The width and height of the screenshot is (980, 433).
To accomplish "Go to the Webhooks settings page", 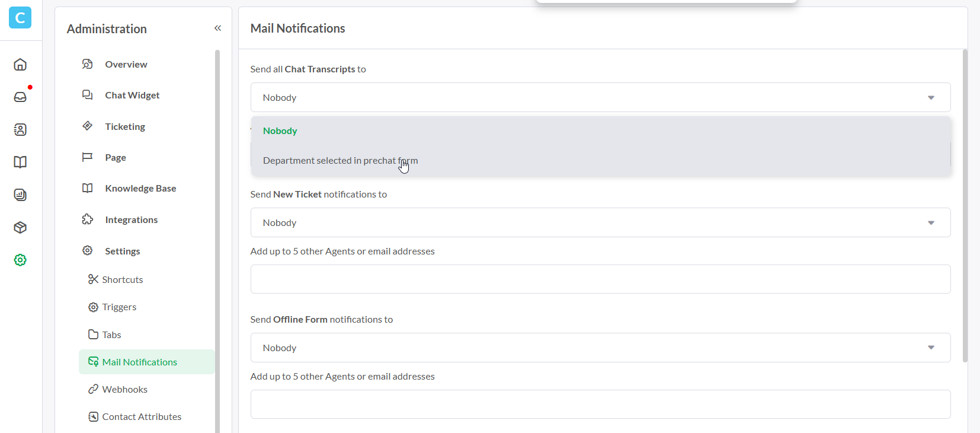I will click(124, 389).
